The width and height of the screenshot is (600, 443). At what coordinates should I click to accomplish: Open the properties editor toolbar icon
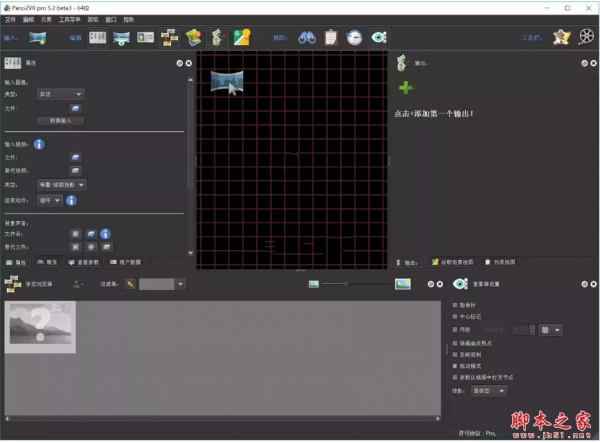tap(98, 37)
